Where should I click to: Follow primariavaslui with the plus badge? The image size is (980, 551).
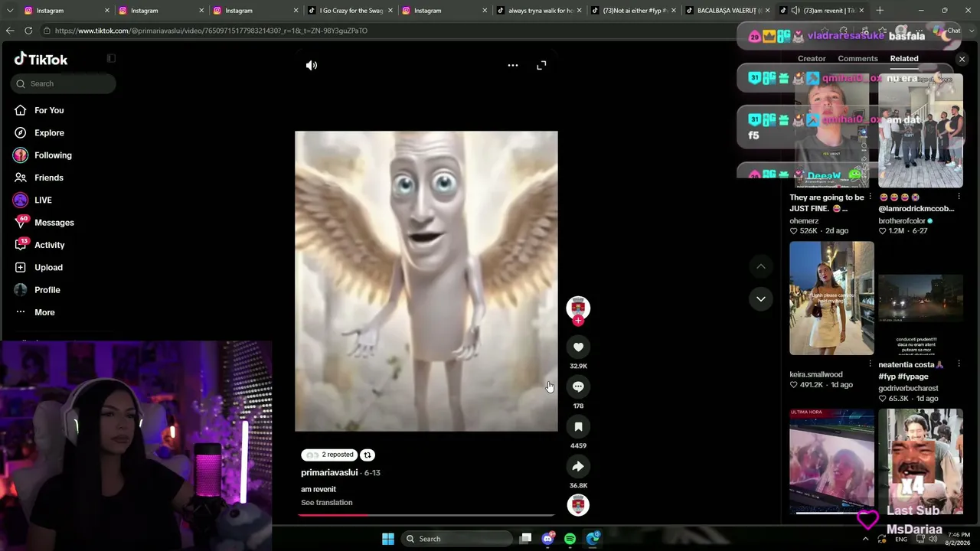pos(578,321)
